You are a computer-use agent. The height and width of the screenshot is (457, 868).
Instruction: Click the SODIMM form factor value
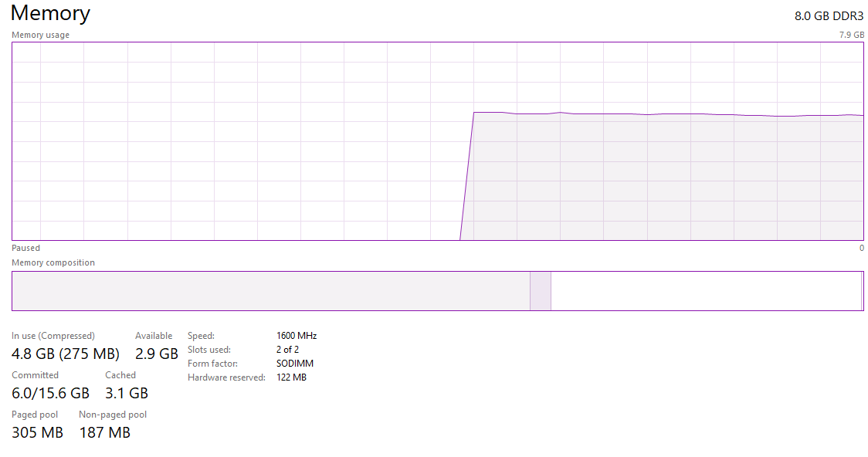295,364
